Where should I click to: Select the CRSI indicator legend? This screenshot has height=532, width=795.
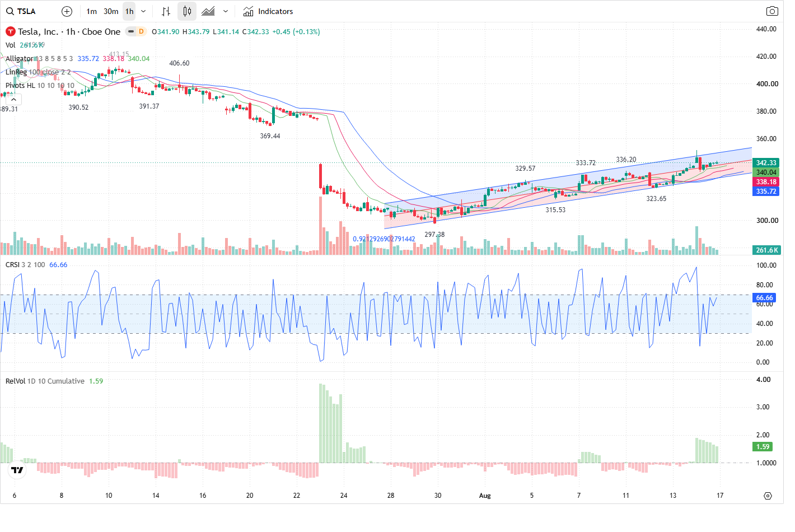12,265
